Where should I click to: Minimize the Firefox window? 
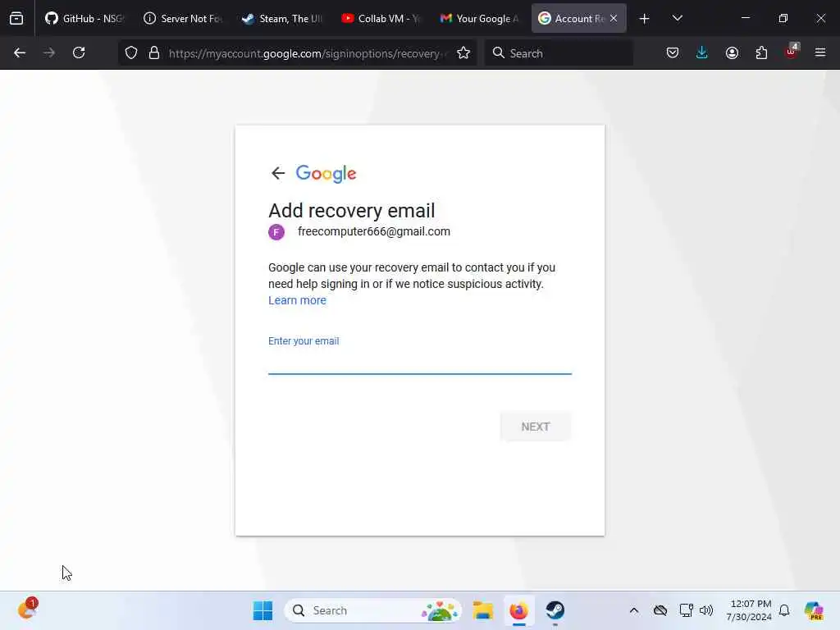(x=745, y=18)
